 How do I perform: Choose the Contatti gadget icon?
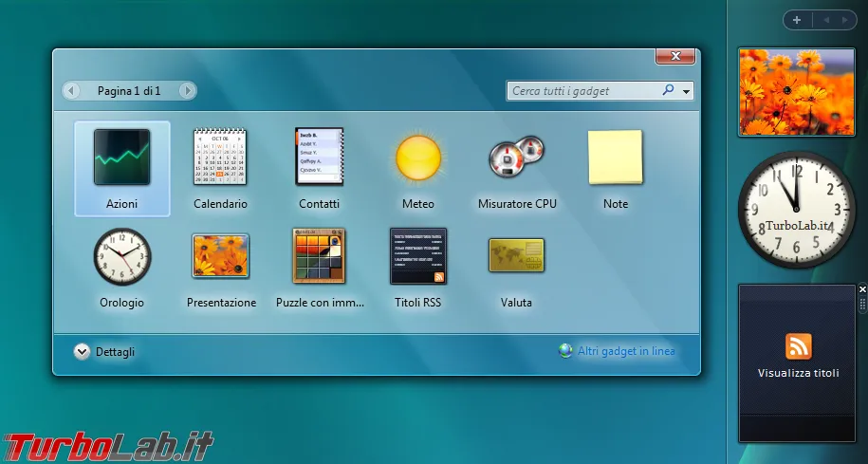pos(320,157)
